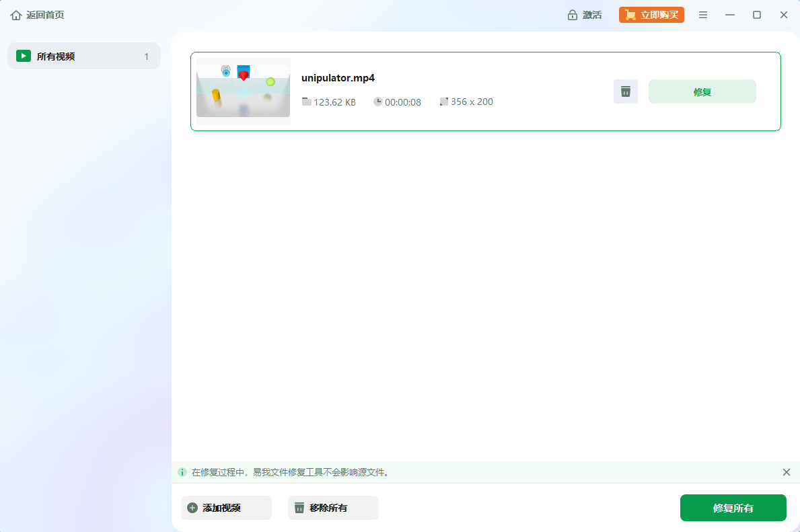Click the resolution icon beside 356 x 200

[x=444, y=102]
